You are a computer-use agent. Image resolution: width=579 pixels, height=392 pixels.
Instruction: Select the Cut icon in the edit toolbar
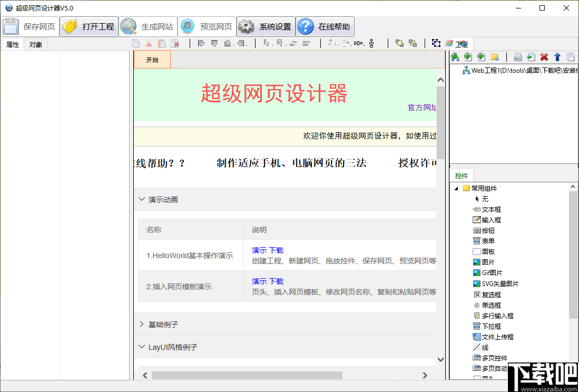pyautogui.click(x=149, y=44)
